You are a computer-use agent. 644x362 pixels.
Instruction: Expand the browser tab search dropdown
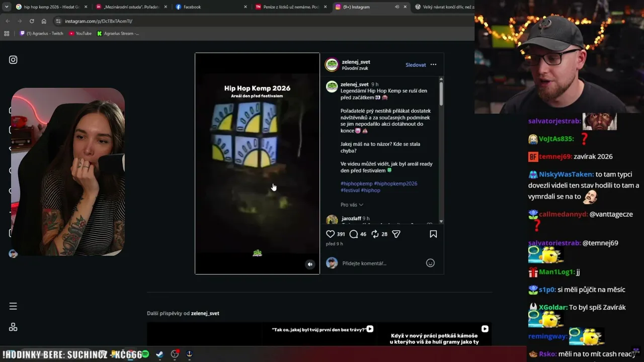coord(7,7)
